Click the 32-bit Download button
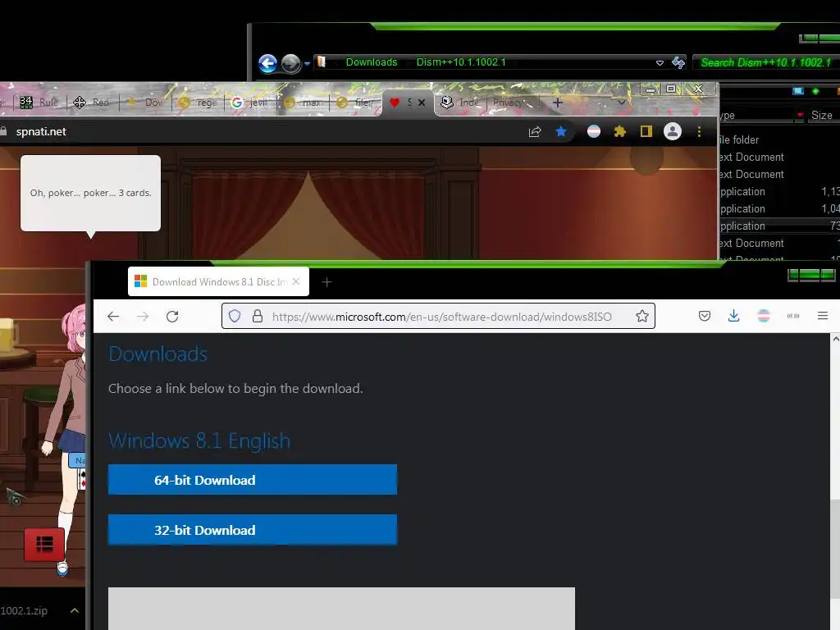 (x=253, y=530)
